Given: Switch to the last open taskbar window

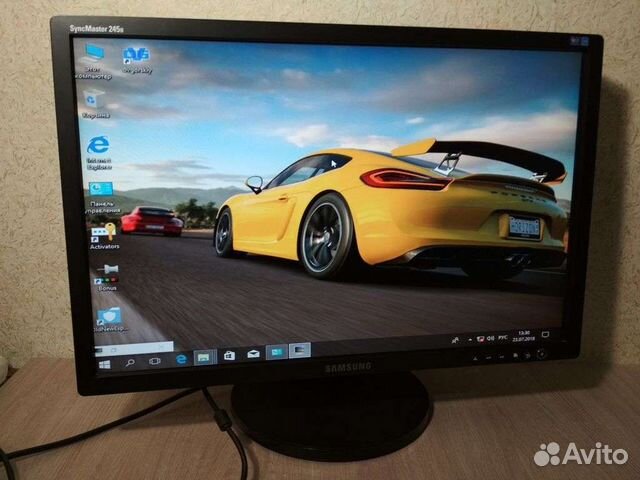Looking at the screenshot, I should [300, 350].
